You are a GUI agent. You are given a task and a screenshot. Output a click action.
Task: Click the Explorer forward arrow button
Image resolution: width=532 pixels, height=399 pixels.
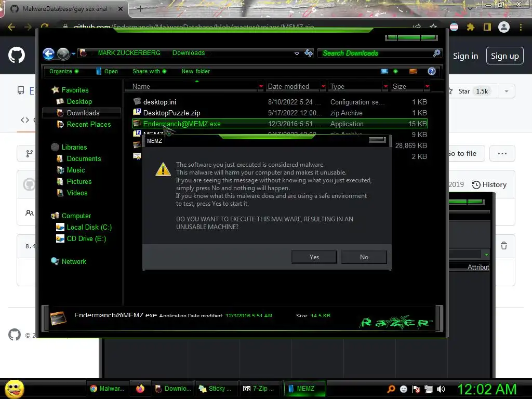(x=63, y=54)
